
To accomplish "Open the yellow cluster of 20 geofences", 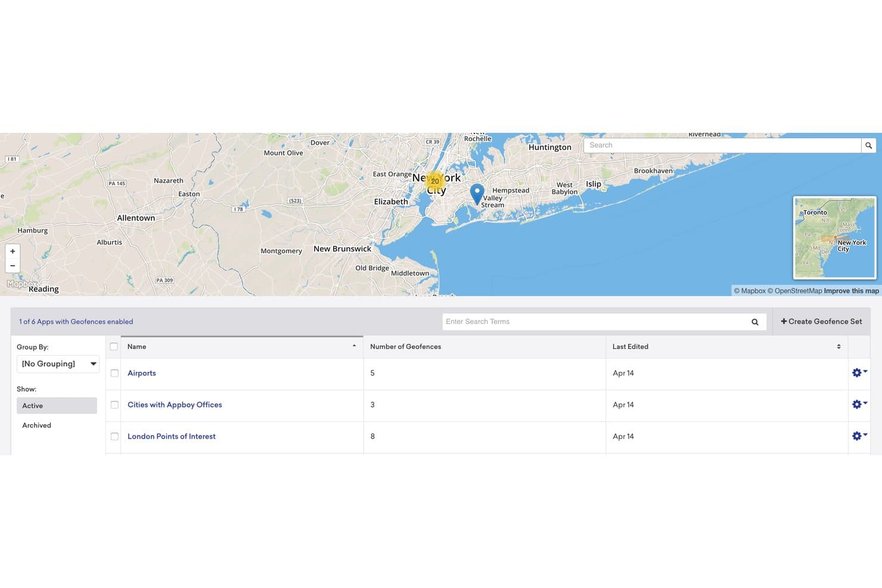I will (x=435, y=181).
